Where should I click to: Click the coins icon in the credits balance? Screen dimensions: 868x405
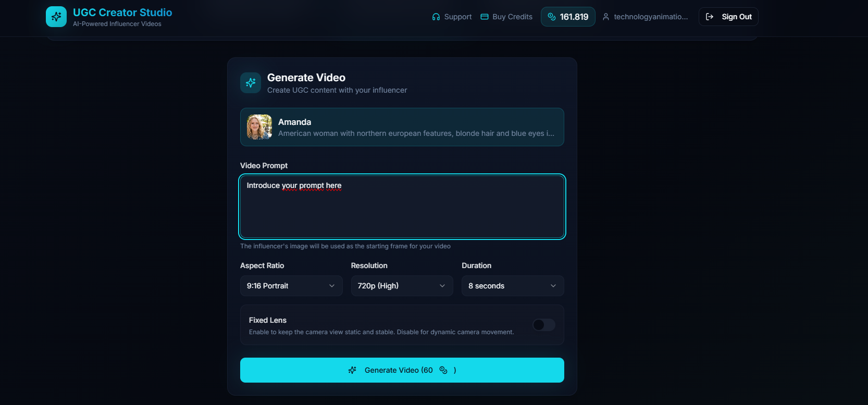coord(552,17)
